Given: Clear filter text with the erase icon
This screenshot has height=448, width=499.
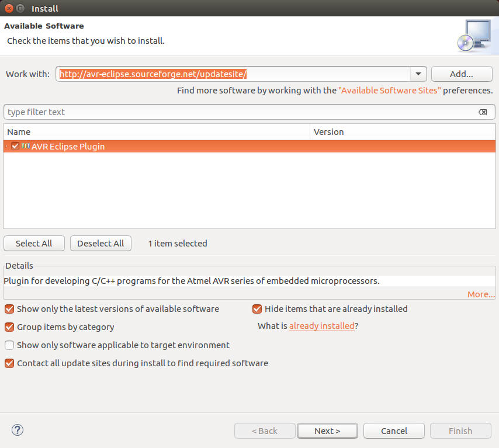Looking at the screenshot, I should (483, 112).
